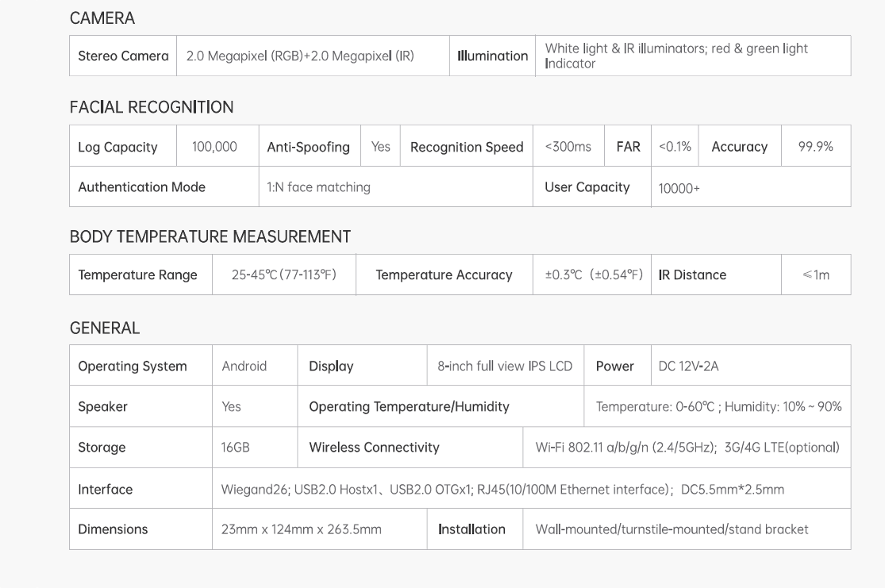This screenshot has height=588, width=885.
Task: Click the Wireless Connectivity label
Action: coord(374,448)
